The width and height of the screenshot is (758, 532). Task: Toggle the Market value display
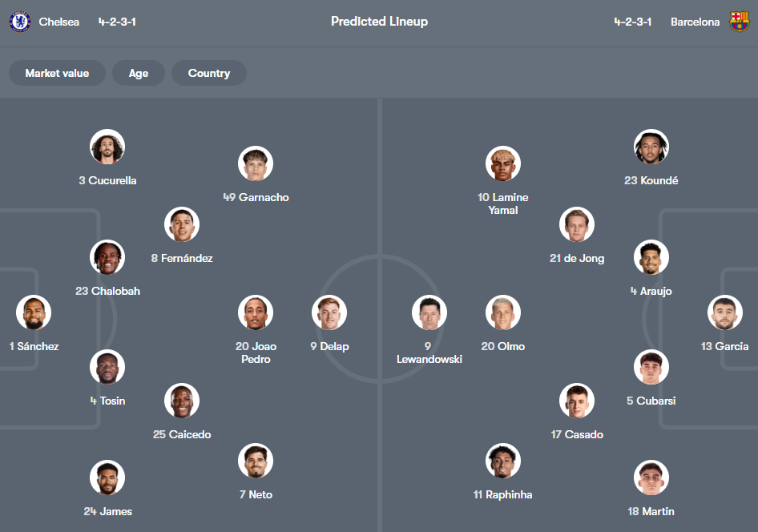click(57, 73)
